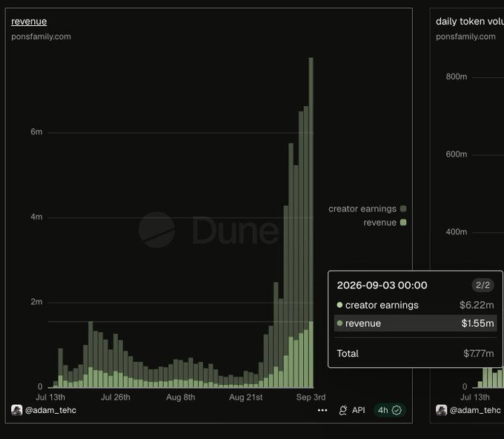Click the revenue row in tooltip
504x439 pixels.
click(415, 323)
